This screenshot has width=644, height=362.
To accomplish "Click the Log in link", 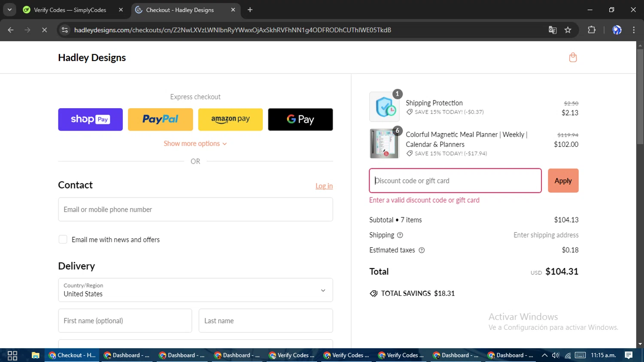I will (x=324, y=186).
